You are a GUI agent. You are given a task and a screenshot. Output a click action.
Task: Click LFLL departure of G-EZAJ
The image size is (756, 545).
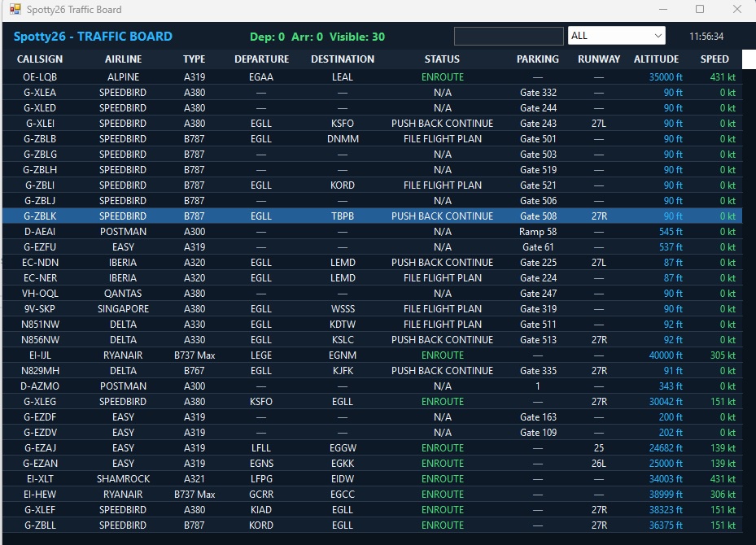pos(261,447)
